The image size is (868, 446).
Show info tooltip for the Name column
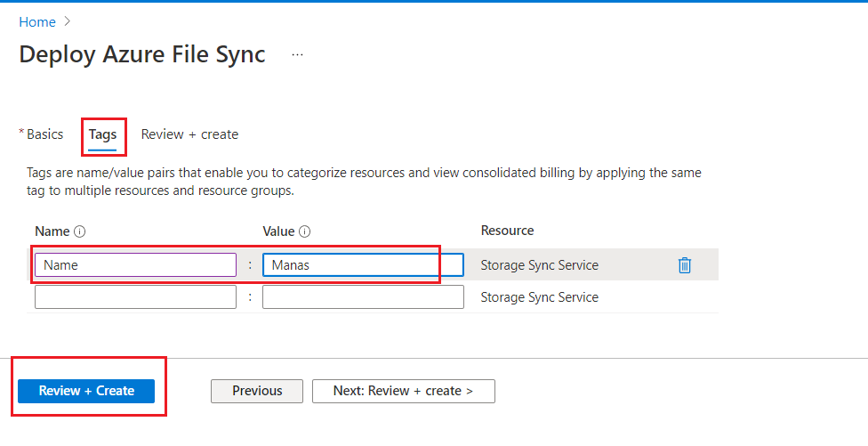pos(80,231)
